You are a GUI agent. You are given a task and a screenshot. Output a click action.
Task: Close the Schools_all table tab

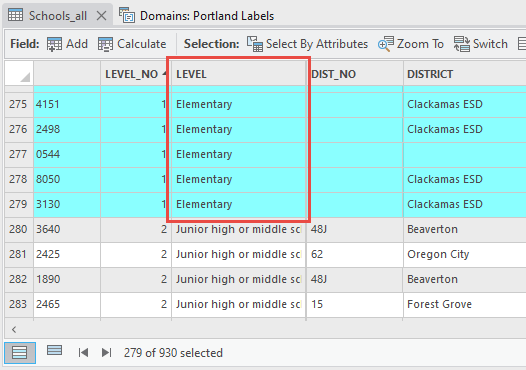pos(101,16)
